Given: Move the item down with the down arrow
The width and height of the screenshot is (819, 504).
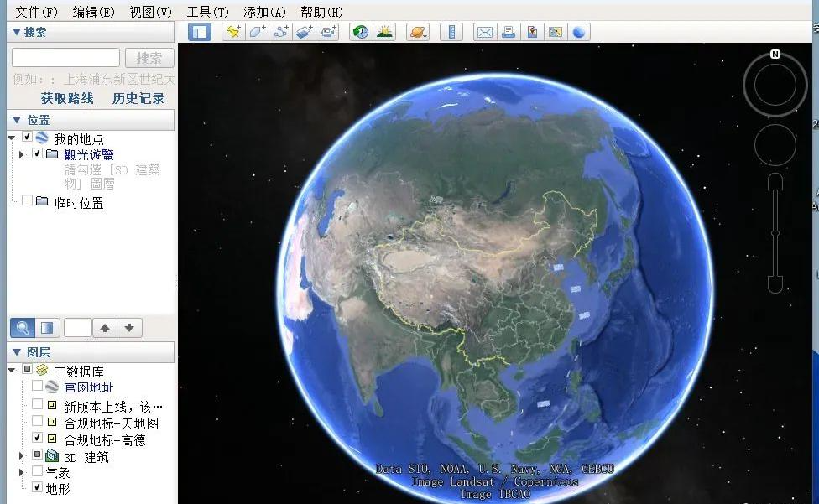Looking at the screenshot, I should point(129,328).
